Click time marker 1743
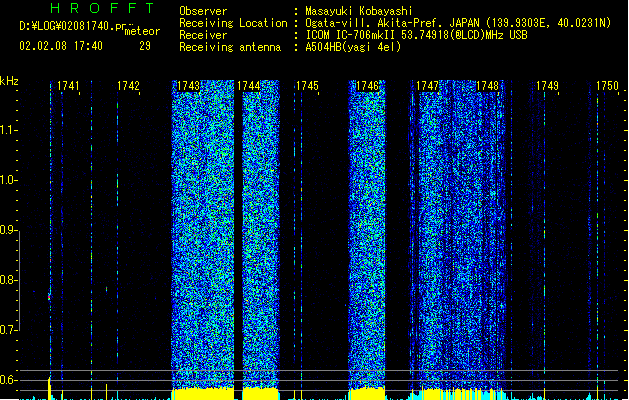The width and height of the screenshot is (629, 400). 188,86
